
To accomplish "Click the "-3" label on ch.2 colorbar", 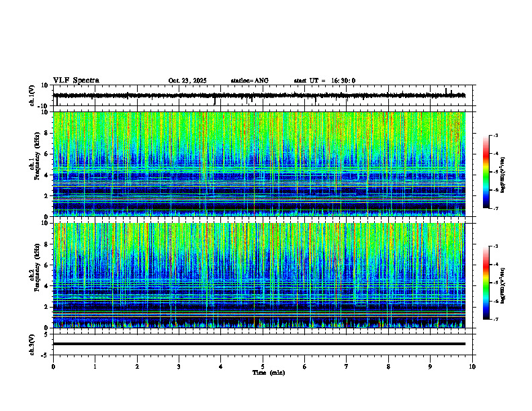I will coord(495,246).
